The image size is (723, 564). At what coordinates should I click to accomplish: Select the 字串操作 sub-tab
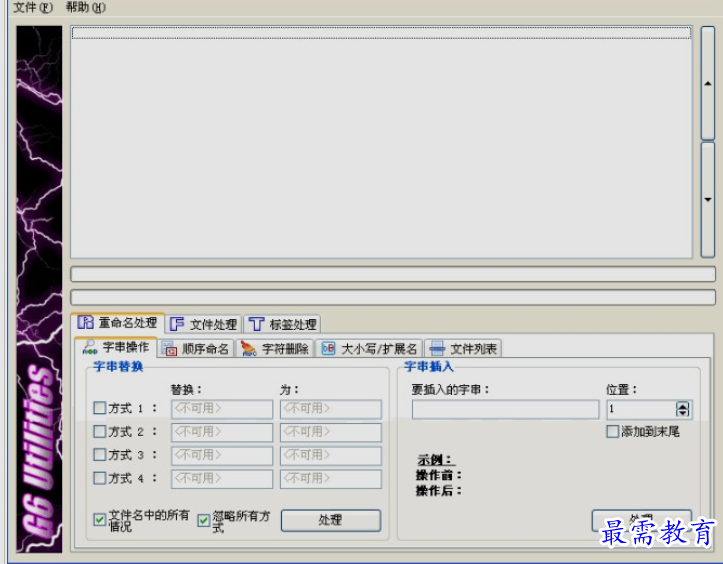coord(116,347)
